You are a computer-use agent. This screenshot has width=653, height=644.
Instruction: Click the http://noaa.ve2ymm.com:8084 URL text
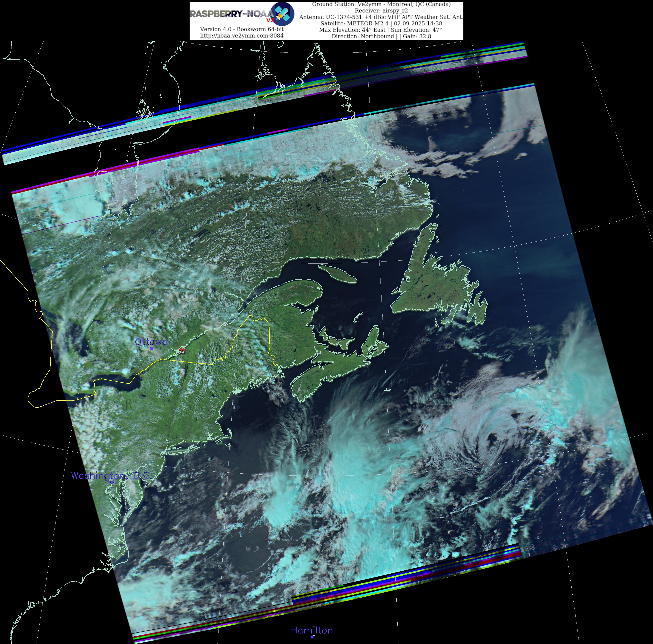click(242, 36)
